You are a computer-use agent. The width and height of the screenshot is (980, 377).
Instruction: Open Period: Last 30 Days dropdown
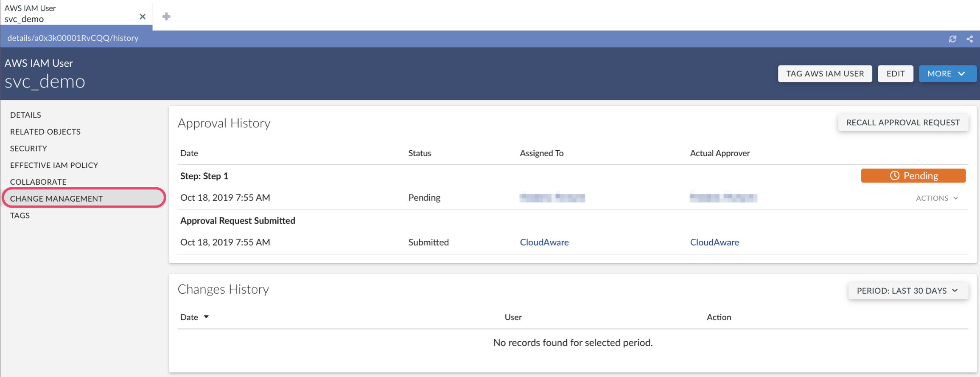[x=908, y=291]
